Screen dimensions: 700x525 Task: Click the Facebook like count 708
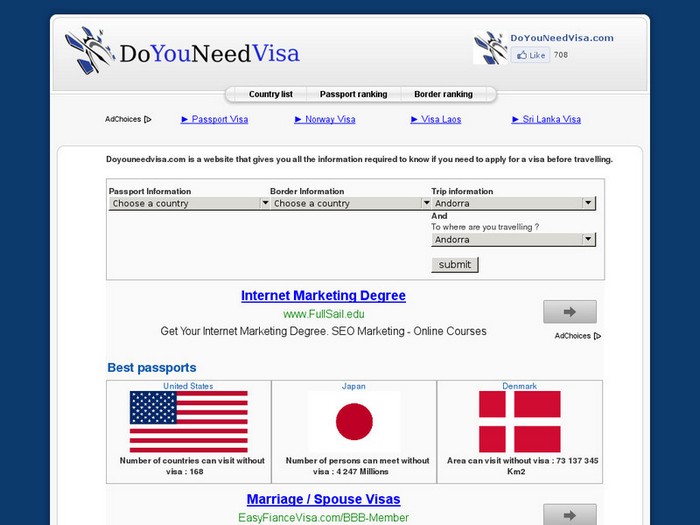561,55
